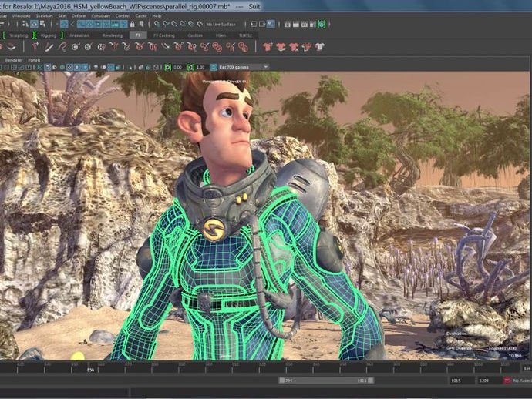This screenshot has height=399, width=532.
Task: Click the last red CR shelf icon
Action: (243, 47)
